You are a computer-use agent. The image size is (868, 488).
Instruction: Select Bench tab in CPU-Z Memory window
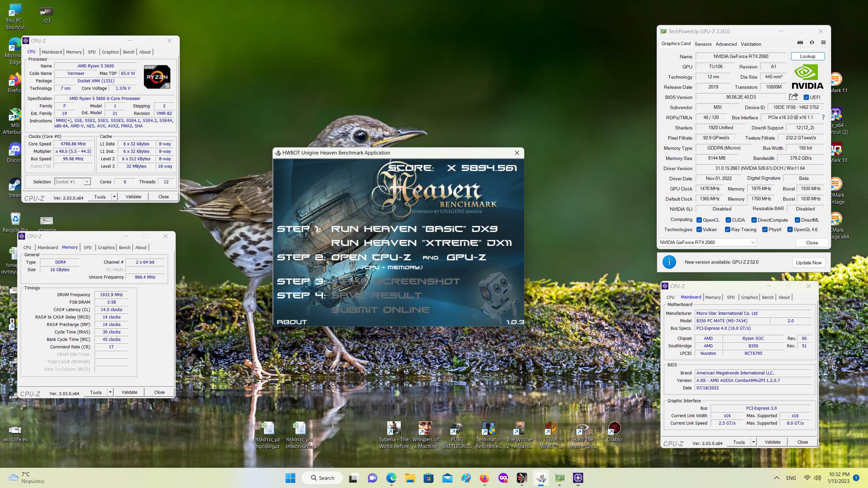pyautogui.click(x=124, y=247)
